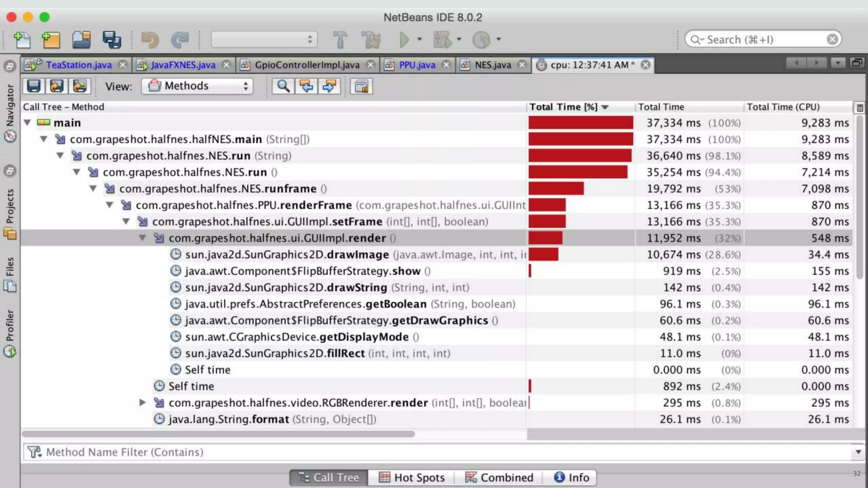
Task: Switch to the PPU.java editor tab
Action: [417, 65]
